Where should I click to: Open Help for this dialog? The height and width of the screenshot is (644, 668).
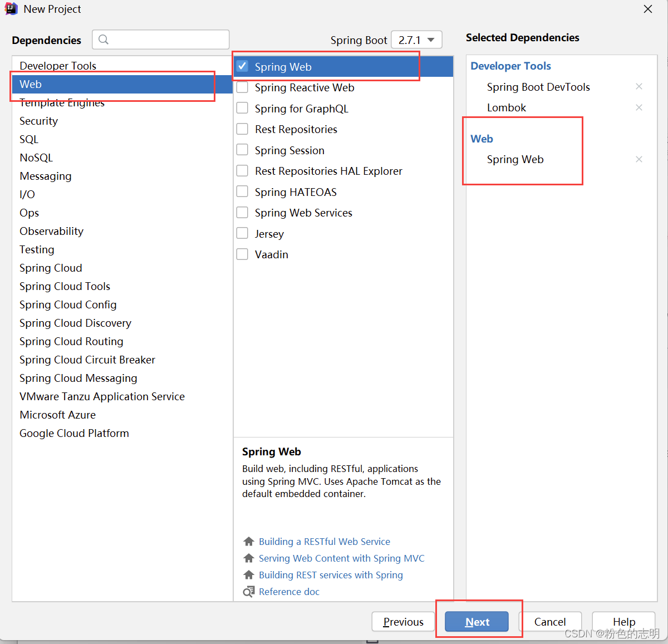click(624, 622)
